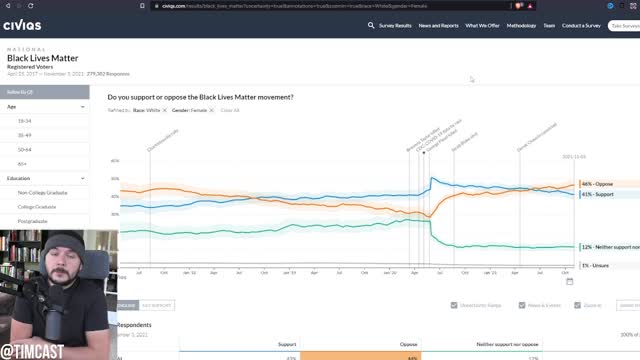
Task: Click the Refine By header button
Action: point(45,92)
